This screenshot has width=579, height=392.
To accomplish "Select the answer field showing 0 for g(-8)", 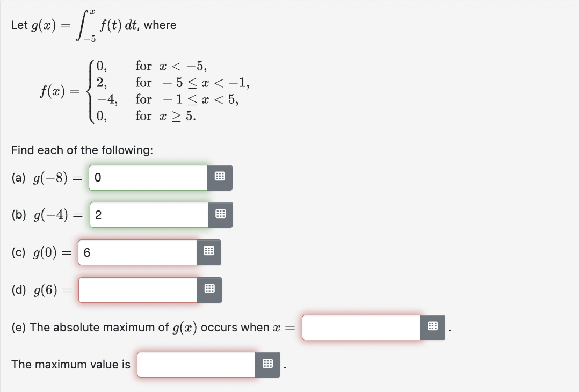I will coord(148,177).
